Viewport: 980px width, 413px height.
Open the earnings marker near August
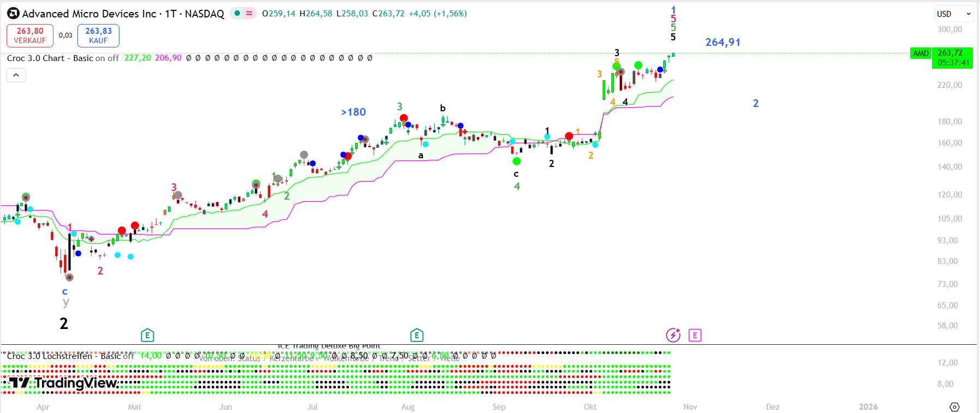[417, 335]
